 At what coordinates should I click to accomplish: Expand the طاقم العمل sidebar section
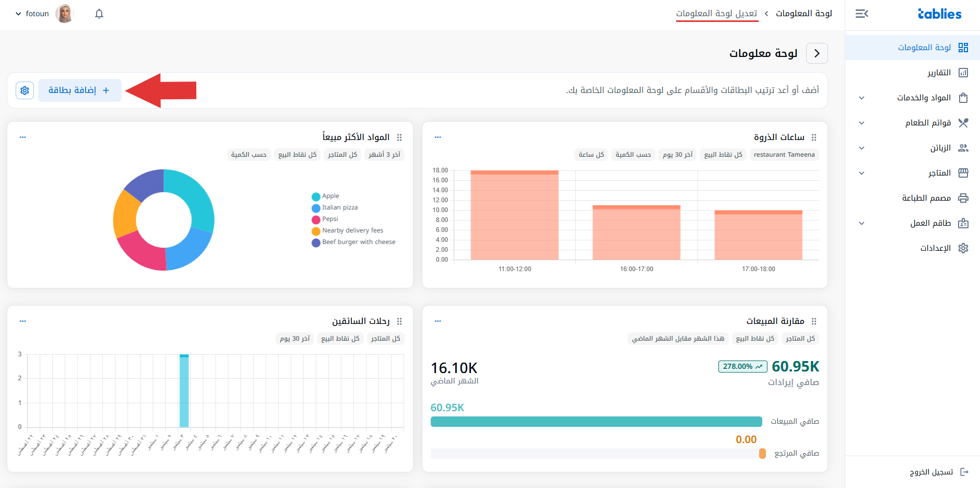pos(861,223)
